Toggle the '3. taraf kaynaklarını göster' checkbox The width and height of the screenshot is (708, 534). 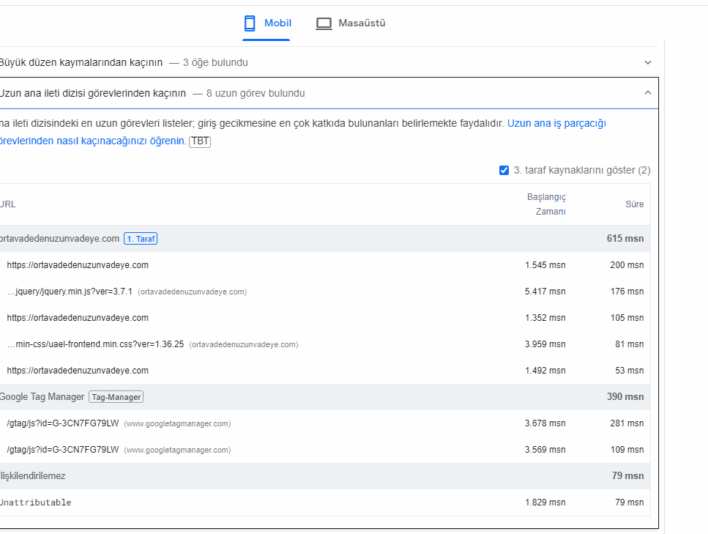pos(504,170)
